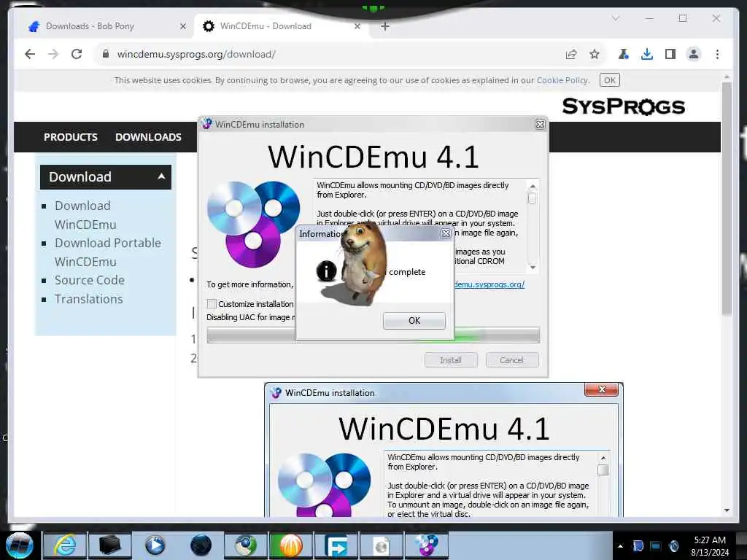This screenshot has width=747, height=560.
Task: Reload the current page
Action: click(x=77, y=54)
